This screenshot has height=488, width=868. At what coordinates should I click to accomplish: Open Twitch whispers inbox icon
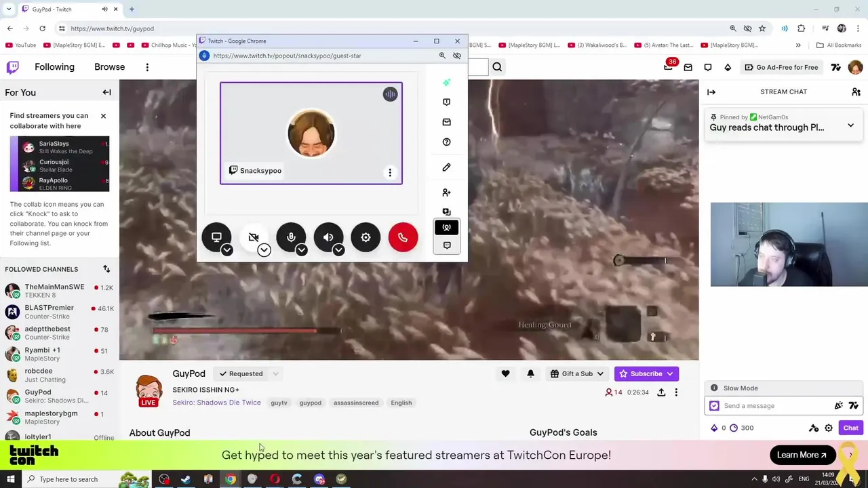(688, 67)
